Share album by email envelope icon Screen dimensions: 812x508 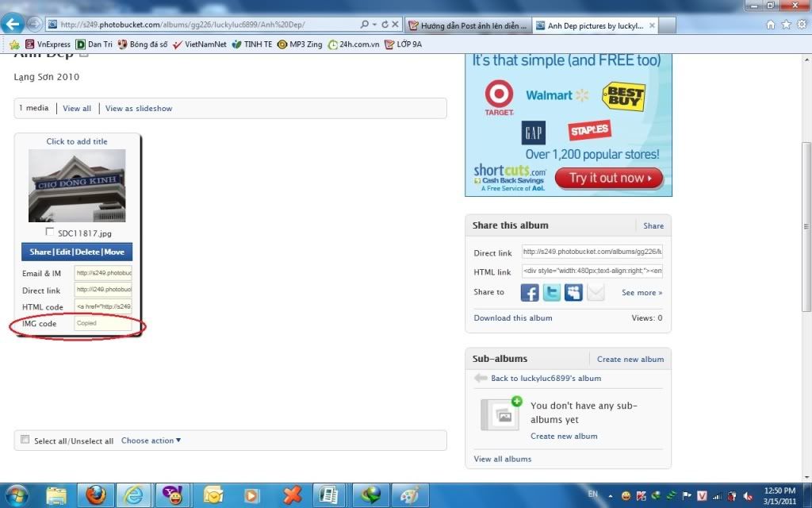pyautogui.click(x=596, y=293)
